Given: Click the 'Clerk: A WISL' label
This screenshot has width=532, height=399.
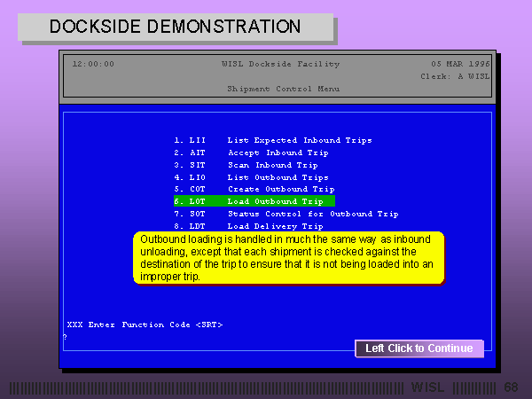Looking at the screenshot, I should [455, 76].
